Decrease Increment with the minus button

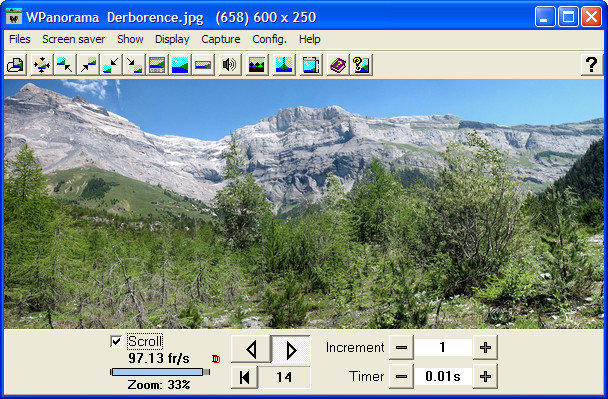pyautogui.click(x=401, y=347)
